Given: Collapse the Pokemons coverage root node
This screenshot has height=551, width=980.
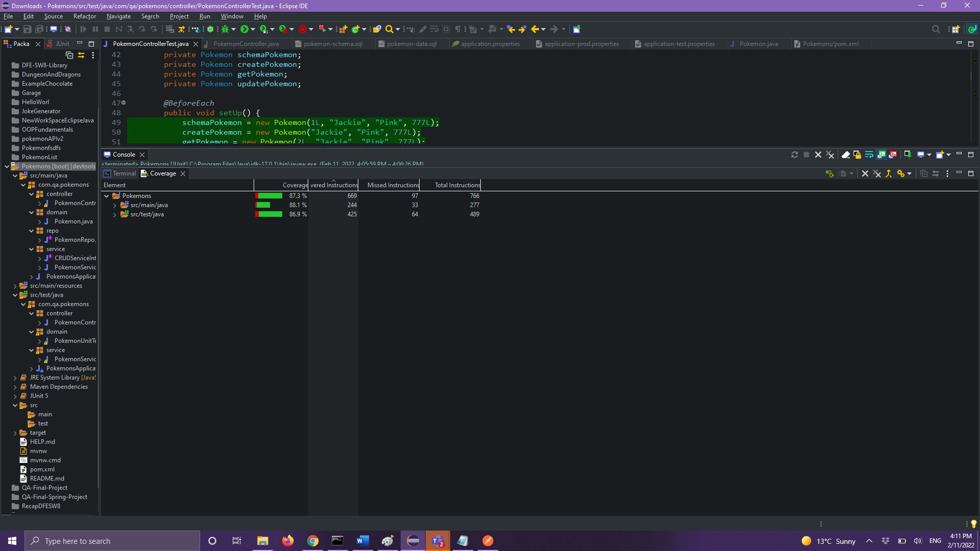Looking at the screenshot, I should point(107,195).
